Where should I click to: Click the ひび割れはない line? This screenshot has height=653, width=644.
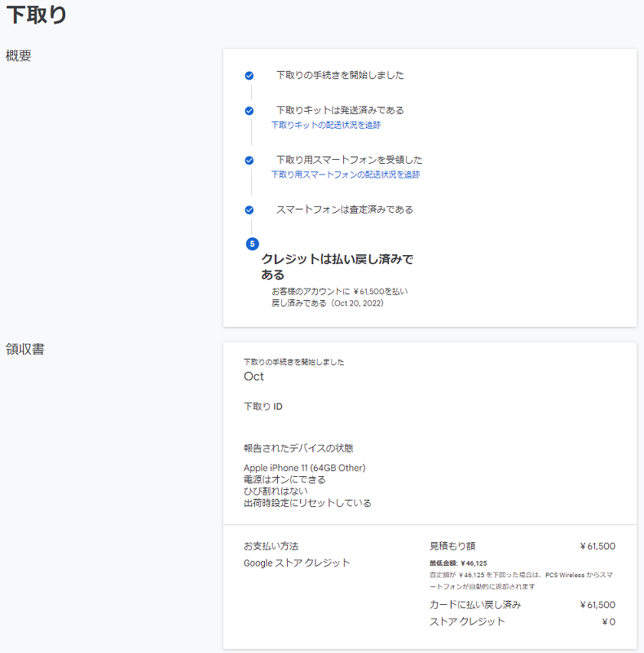[x=276, y=492]
